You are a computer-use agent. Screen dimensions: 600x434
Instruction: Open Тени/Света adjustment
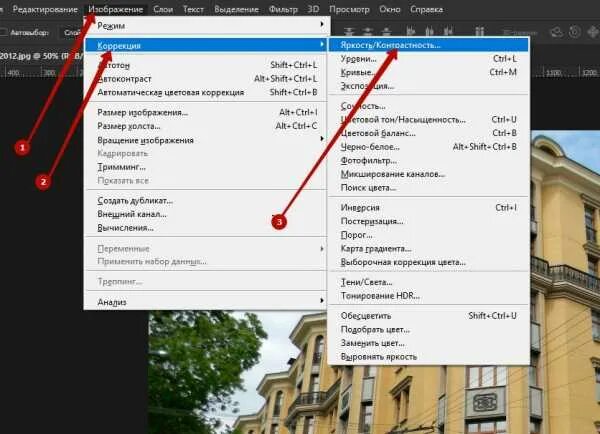(429, 282)
